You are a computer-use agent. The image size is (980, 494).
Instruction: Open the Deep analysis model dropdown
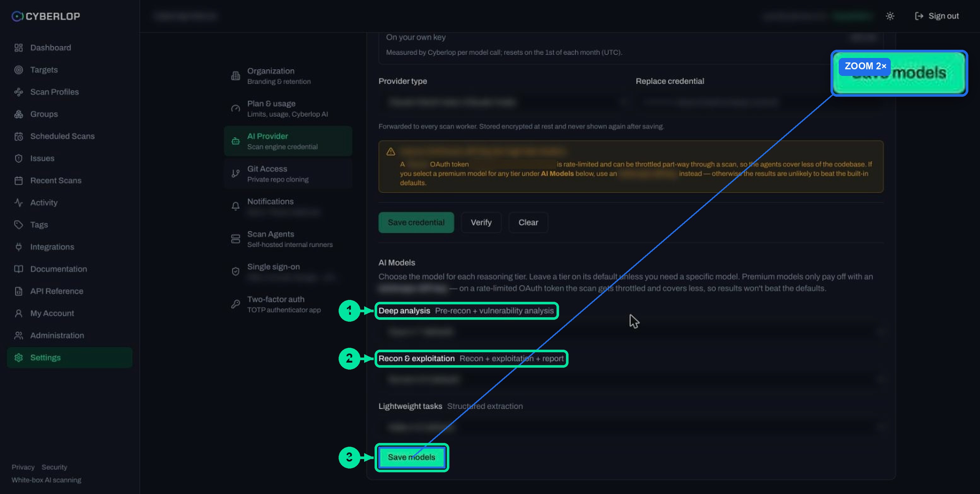point(631,332)
